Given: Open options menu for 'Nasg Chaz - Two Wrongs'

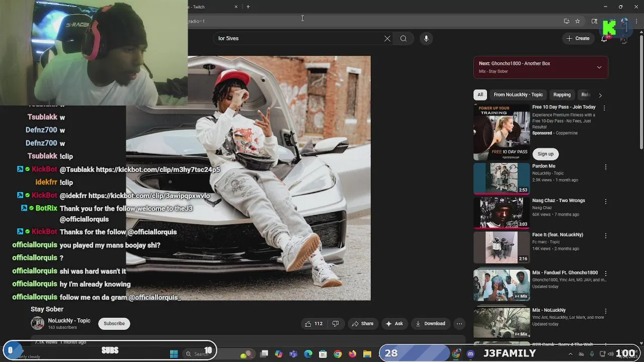Looking at the screenshot, I should [606, 202].
